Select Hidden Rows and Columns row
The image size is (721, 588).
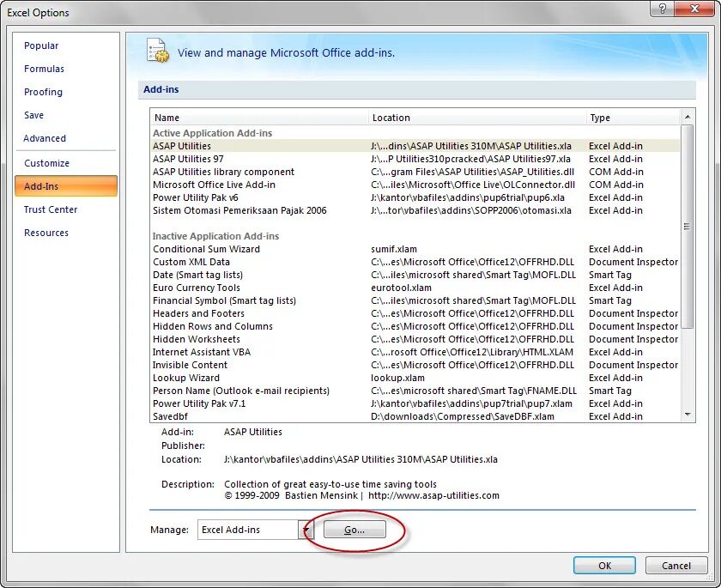[x=415, y=326]
